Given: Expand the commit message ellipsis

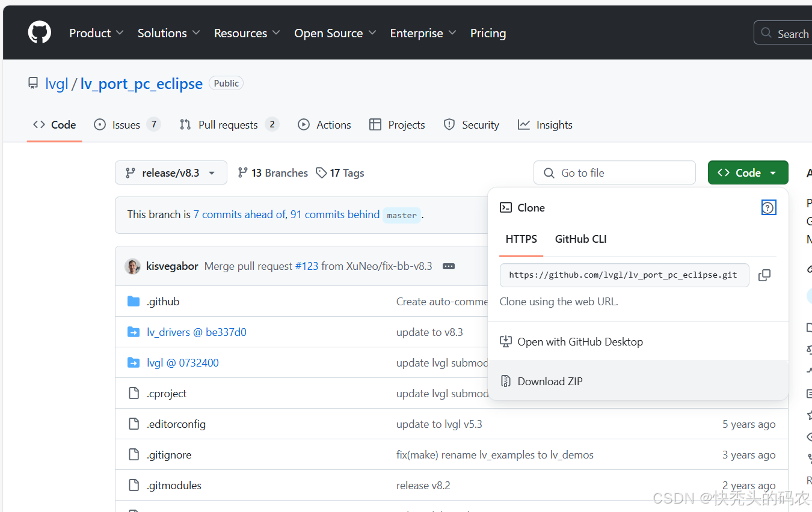Looking at the screenshot, I should pos(449,266).
